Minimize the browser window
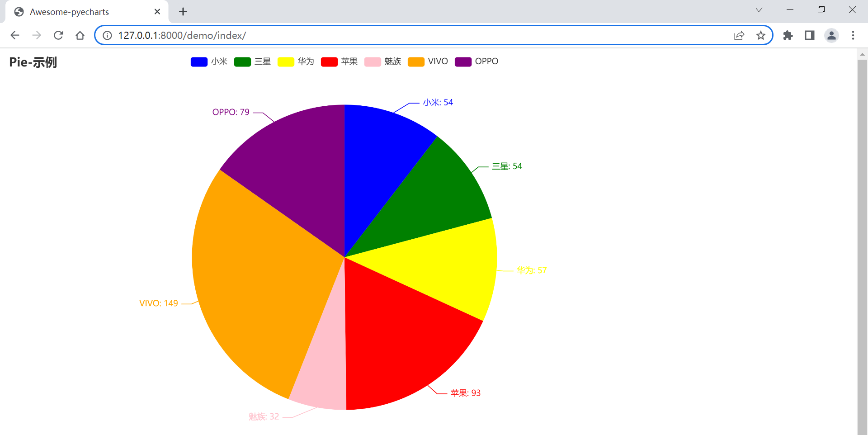Screen dimensions: 868x435 790,10
